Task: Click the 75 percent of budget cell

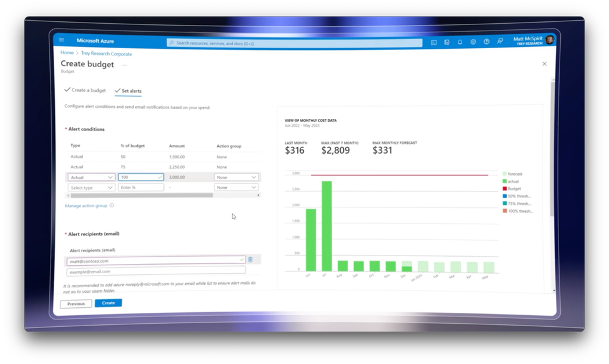Action: [x=123, y=167]
